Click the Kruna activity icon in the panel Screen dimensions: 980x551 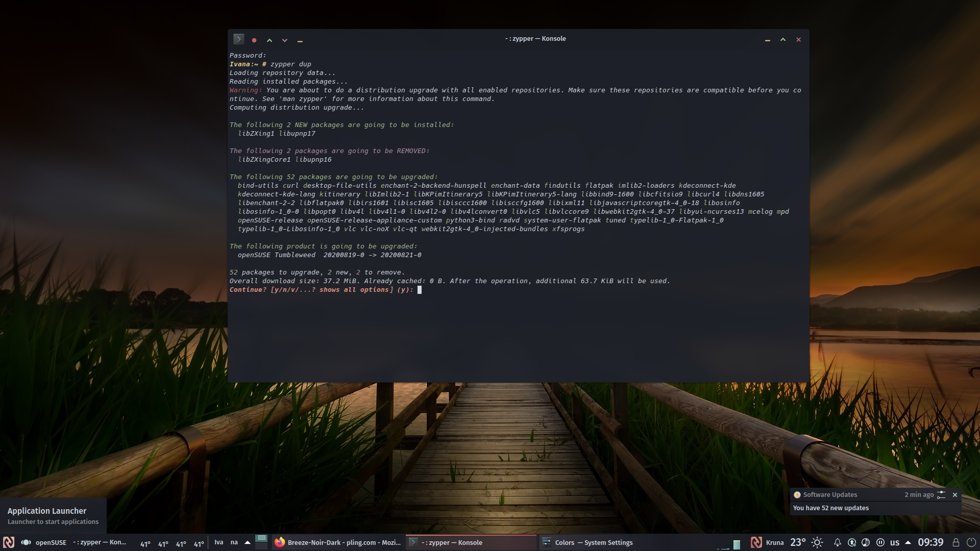point(756,542)
